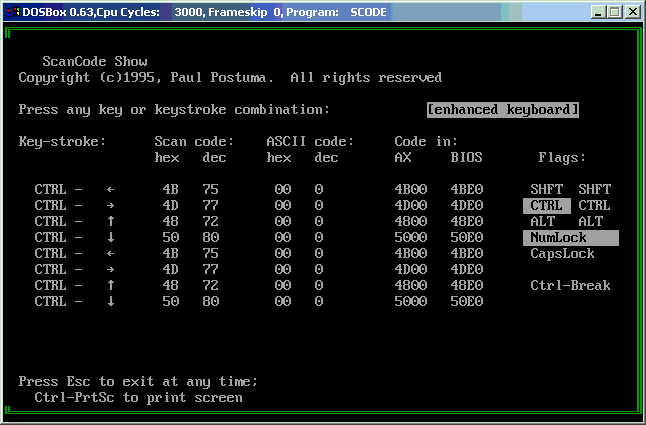Click the 'Key-stroke:' column header

(x=62, y=142)
